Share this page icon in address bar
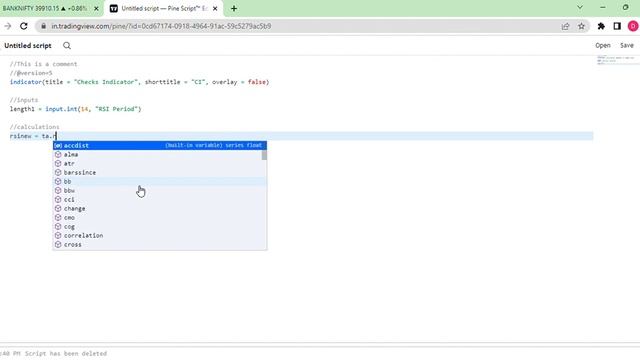This screenshot has height=360, width=640. pos(565,26)
